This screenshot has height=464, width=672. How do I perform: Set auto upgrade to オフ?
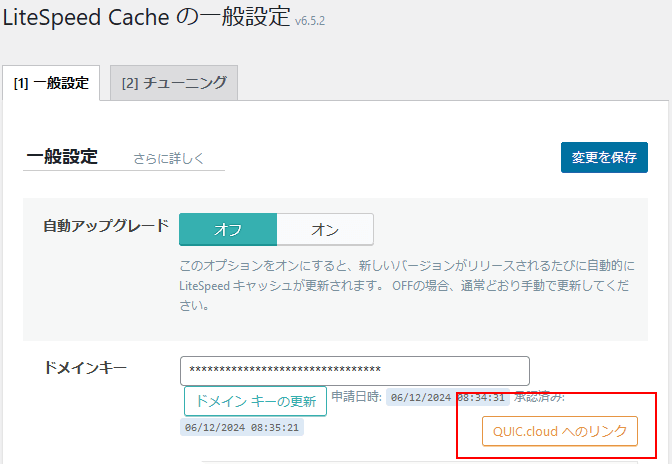pos(227,229)
